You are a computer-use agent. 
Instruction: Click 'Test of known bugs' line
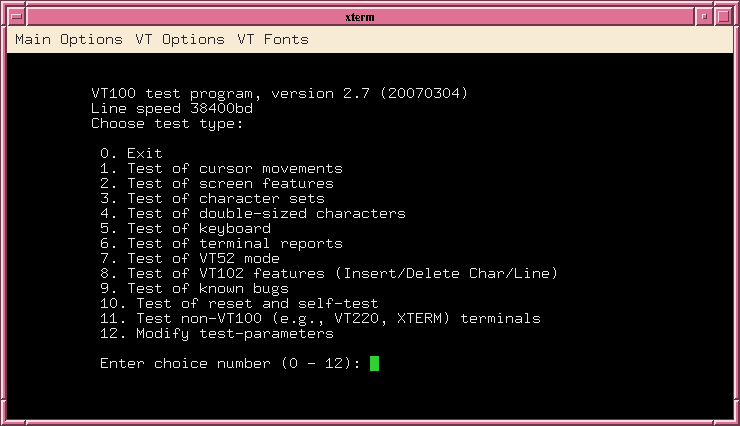[194, 289]
